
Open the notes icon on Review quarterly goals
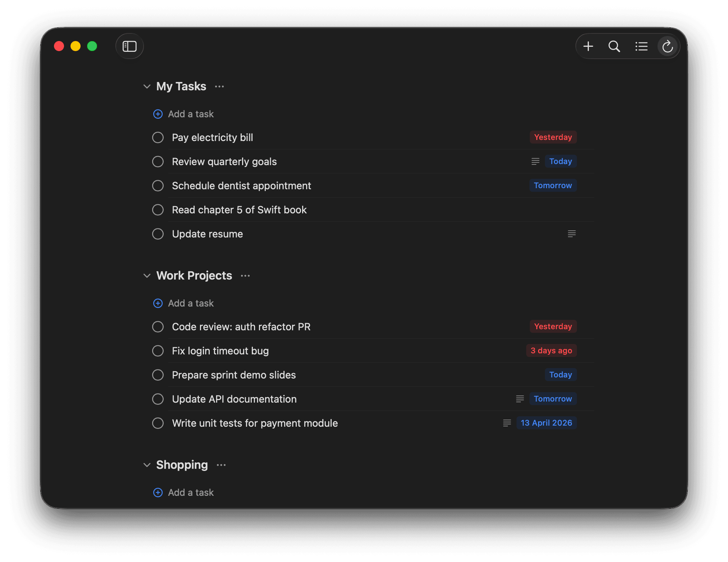point(535,161)
